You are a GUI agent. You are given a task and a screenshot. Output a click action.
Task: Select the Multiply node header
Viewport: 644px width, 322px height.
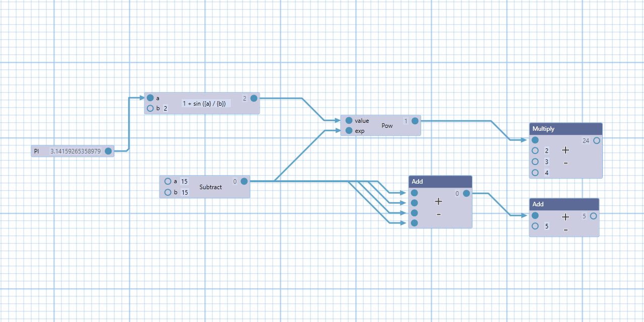566,129
